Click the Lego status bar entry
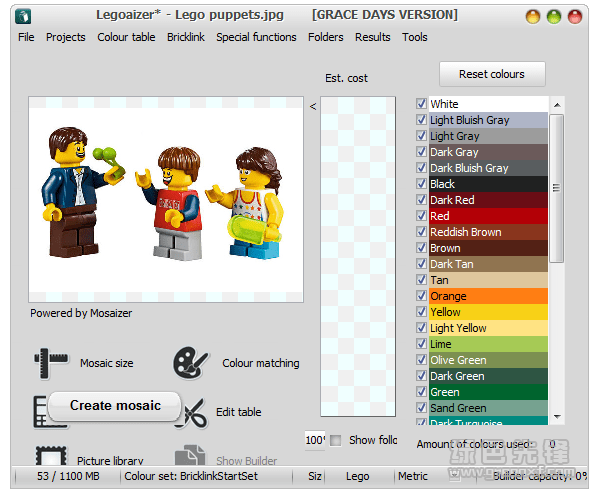This screenshot has width=597, height=497. pos(358,476)
